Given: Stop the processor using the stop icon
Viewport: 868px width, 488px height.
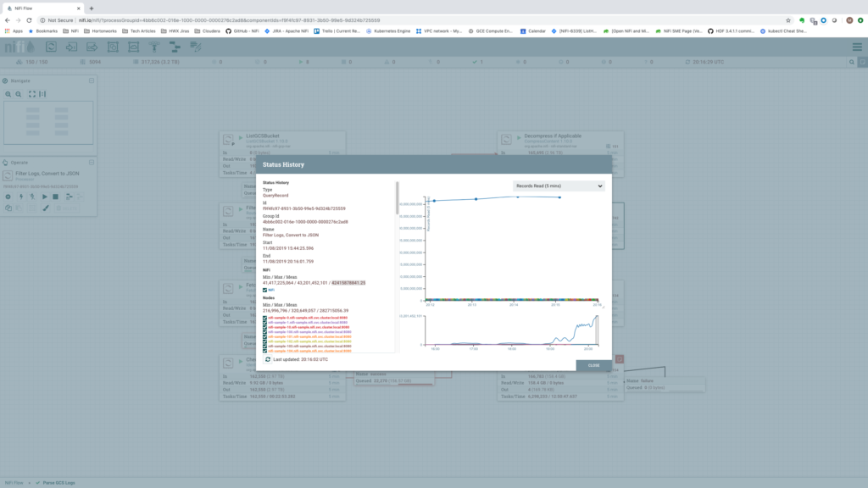Looking at the screenshot, I should (x=55, y=197).
